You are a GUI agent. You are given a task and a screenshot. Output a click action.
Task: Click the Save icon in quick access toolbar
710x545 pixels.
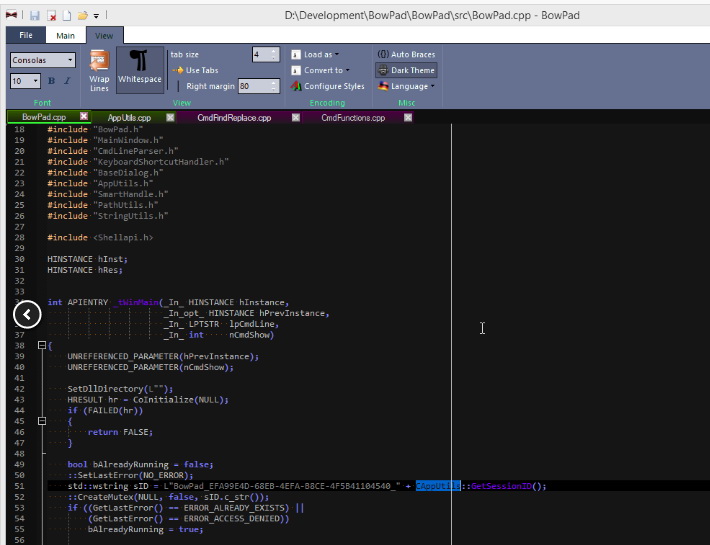[x=34, y=16]
